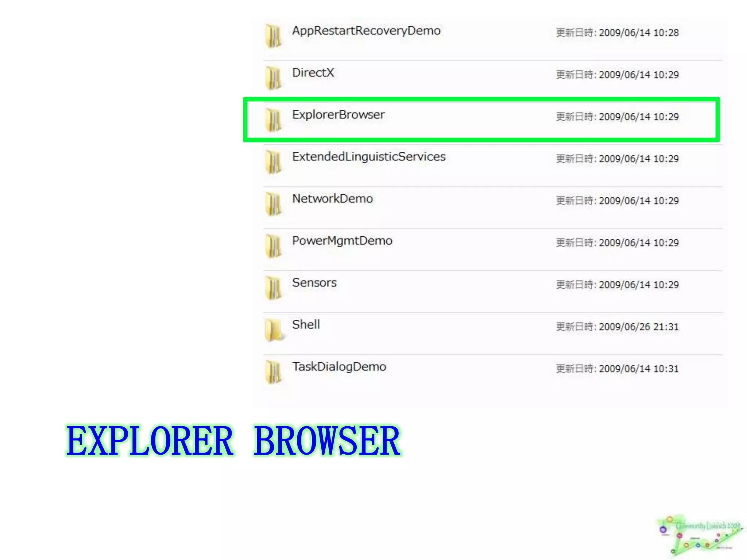Click the ExtendedLinguisticServices folder icon
Screen dimensions: 747x560
pyautogui.click(x=273, y=162)
